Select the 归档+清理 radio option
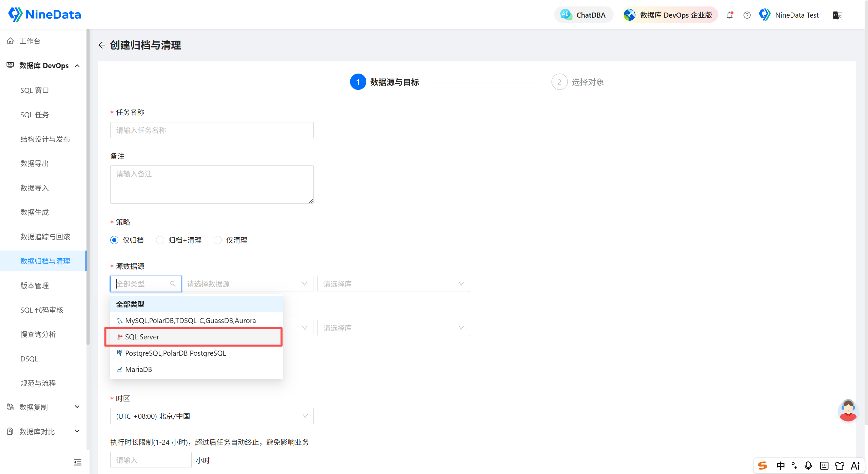The width and height of the screenshot is (868, 474). pos(179,240)
